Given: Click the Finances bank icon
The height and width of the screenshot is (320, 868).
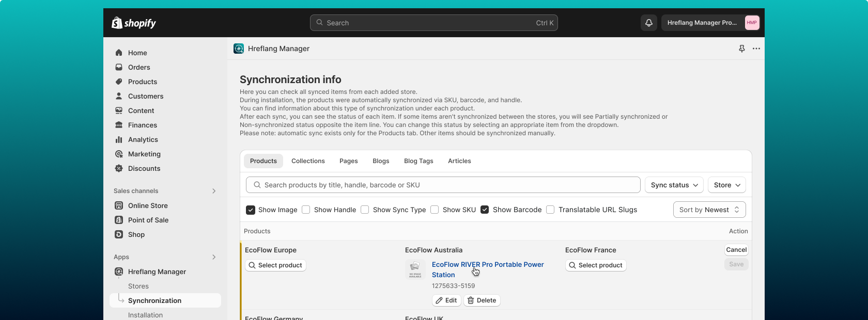Looking at the screenshot, I should [x=119, y=125].
